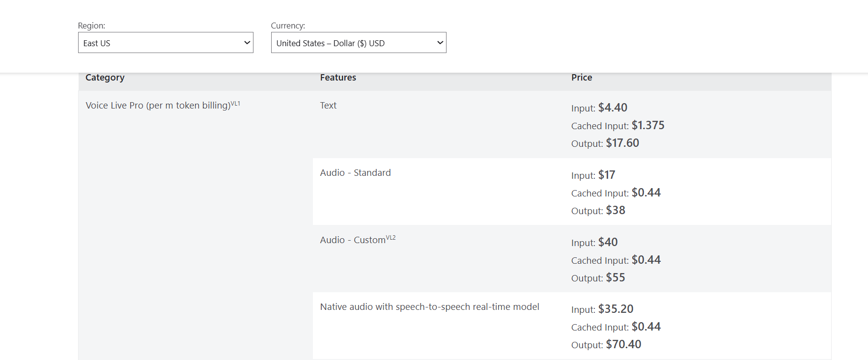Open the VL2 footnote beside Audio - Custom
Screen dimensions: 868x360
click(391, 238)
